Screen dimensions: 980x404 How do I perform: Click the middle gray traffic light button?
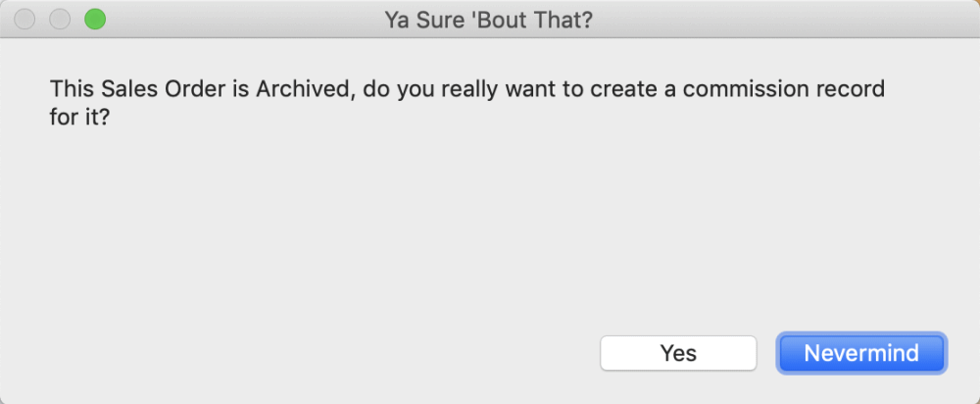60,19
